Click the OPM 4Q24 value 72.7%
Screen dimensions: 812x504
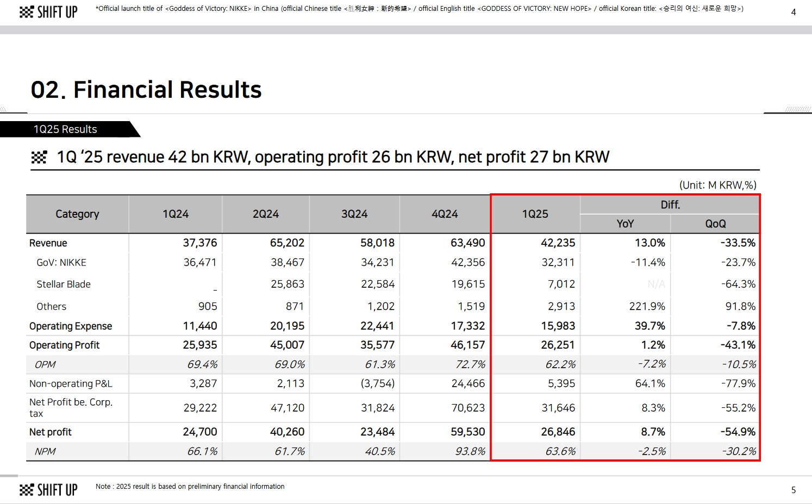click(470, 364)
